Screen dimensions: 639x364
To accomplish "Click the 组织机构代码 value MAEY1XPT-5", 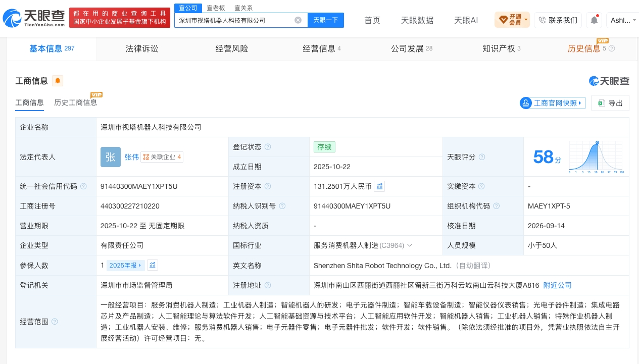I will 549,206.
